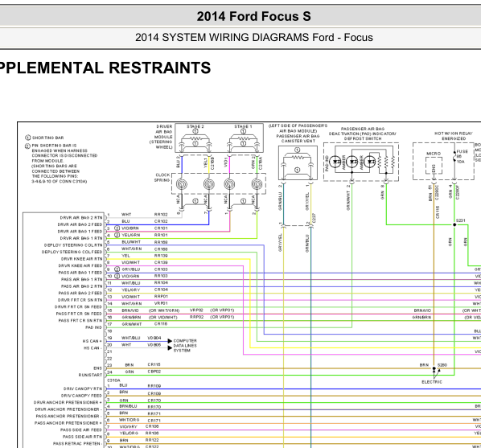The image size is (481, 448).
Task: Select the circled 1 shorting bar legend
Action: pyautogui.click(x=45, y=138)
